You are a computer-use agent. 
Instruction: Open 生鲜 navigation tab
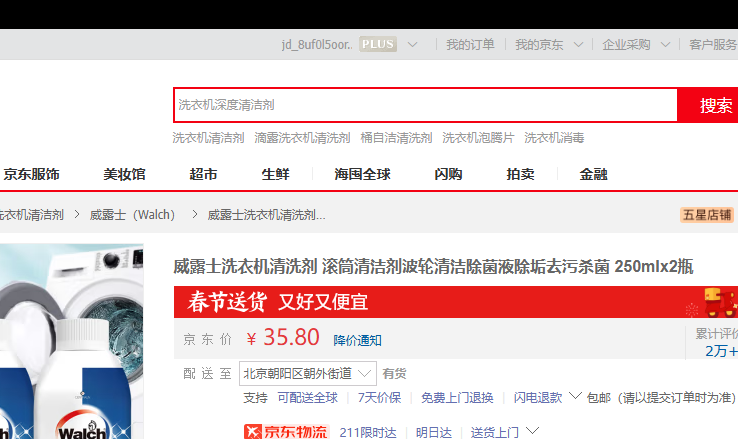tap(275, 174)
